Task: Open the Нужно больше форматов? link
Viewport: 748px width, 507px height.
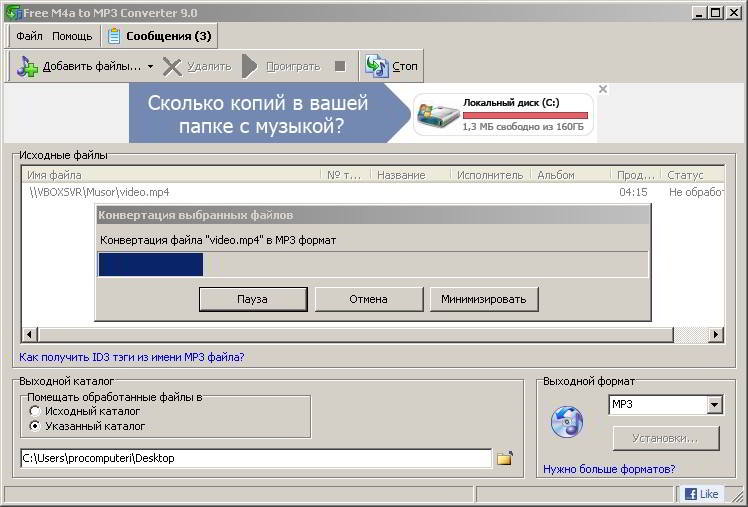Action: (x=609, y=469)
